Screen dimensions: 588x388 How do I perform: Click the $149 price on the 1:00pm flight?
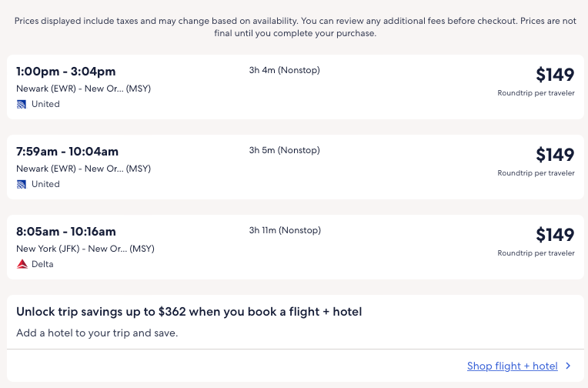(x=555, y=75)
